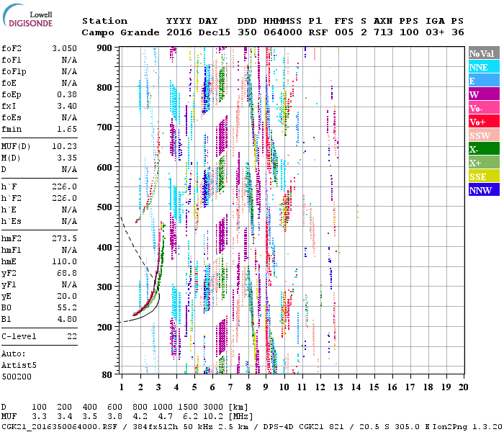
Task: Click the fmin value 1.65
Action: pyautogui.click(x=67, y=129)
